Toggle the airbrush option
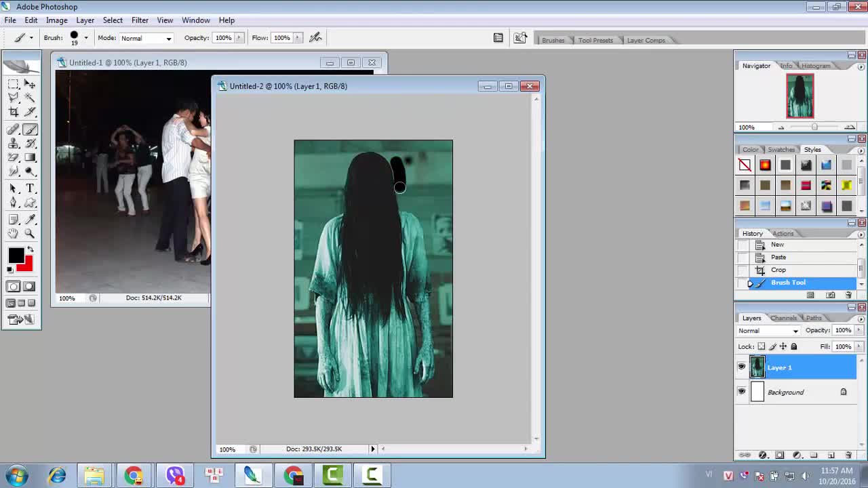Screen dimensions: 868x488 click(x=315, y=38)
